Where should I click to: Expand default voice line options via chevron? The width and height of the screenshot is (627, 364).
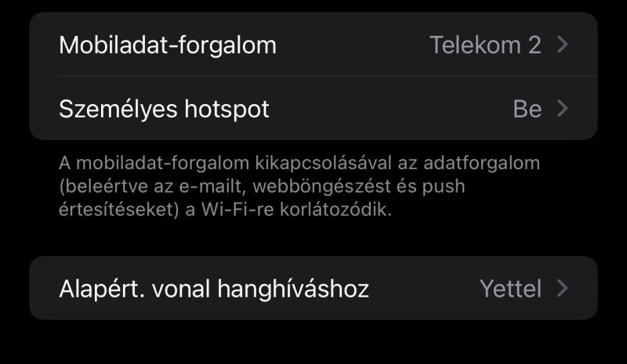coord(563,288)
